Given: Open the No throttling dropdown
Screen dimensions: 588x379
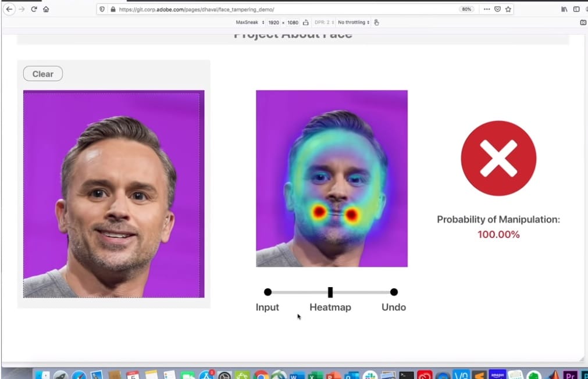Looking at the screenshot, I should tap(354, 23).
